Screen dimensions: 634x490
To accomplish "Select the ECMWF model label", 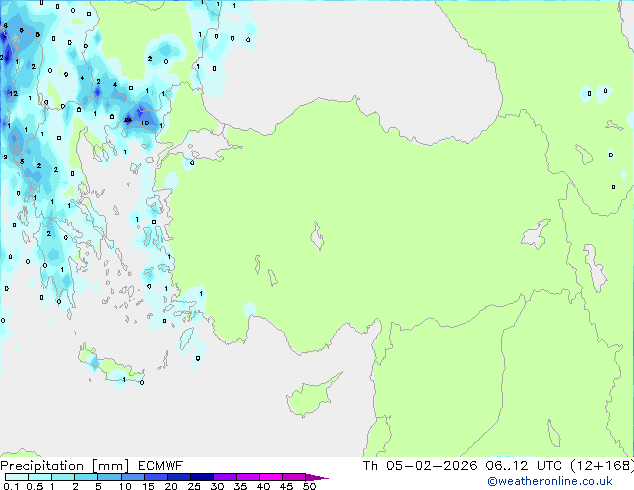I will (154, 465).
